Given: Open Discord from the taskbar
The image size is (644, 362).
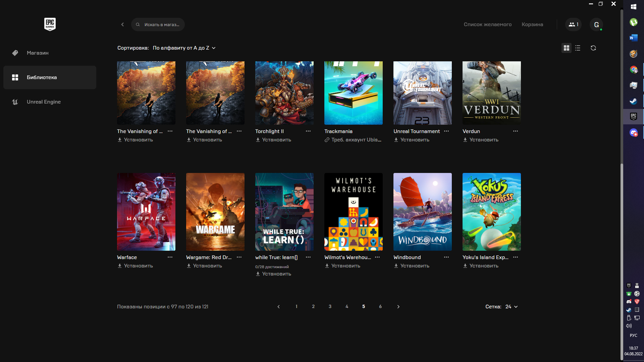Looking at the screenshot, I should pyautogui.click(x=634, y=132).
